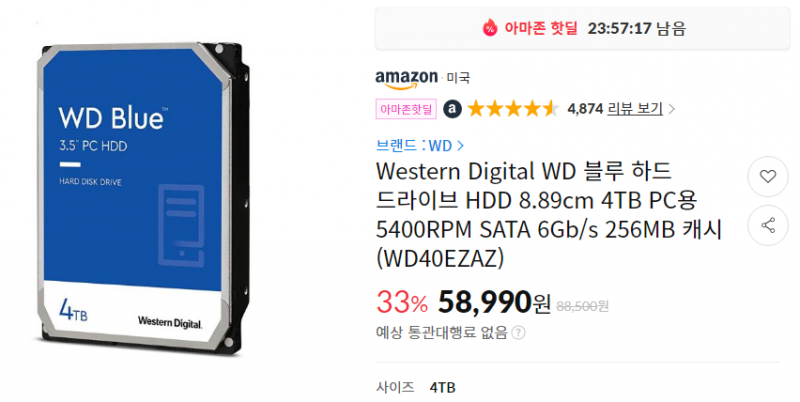This screenshot has width=800, height=402.
Task: Click the Amazon logo
Action: [x=407, y=79]
